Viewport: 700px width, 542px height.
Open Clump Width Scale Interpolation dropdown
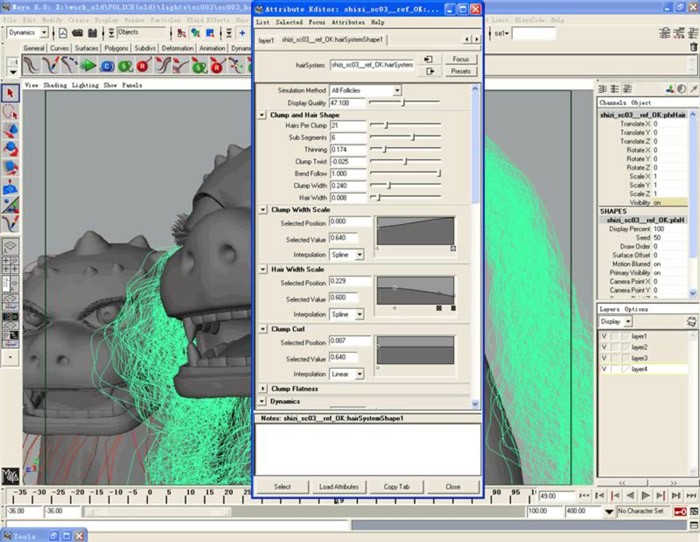pyautogui.click(x=346, y=254)
